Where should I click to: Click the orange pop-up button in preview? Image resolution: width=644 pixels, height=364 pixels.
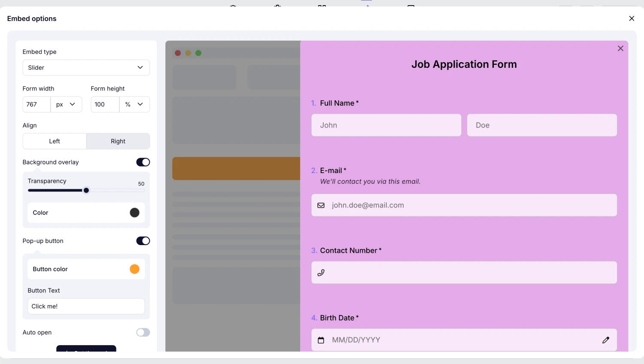(236, 168)
